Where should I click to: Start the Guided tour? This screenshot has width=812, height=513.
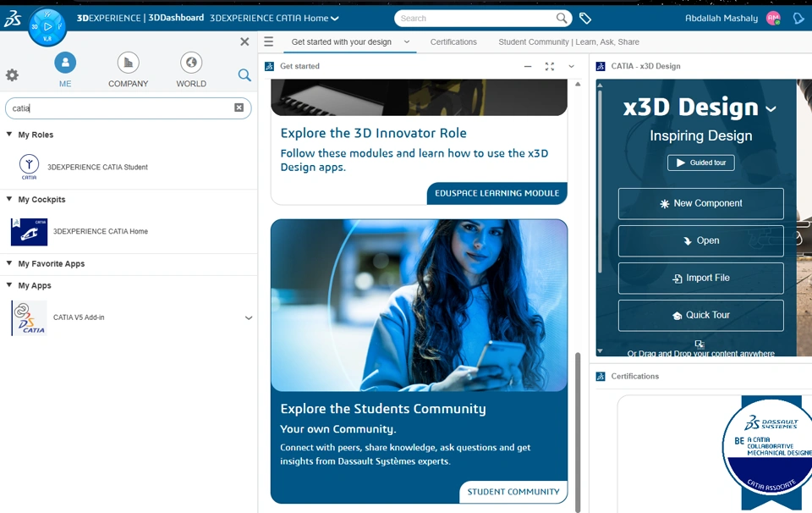click(x=700, y=163)
